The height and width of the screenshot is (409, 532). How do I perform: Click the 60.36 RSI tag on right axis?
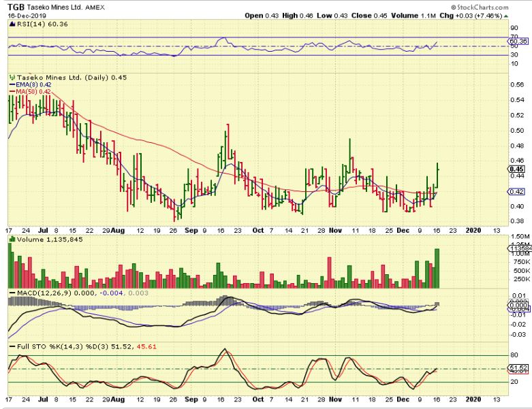tap(518, 42)
